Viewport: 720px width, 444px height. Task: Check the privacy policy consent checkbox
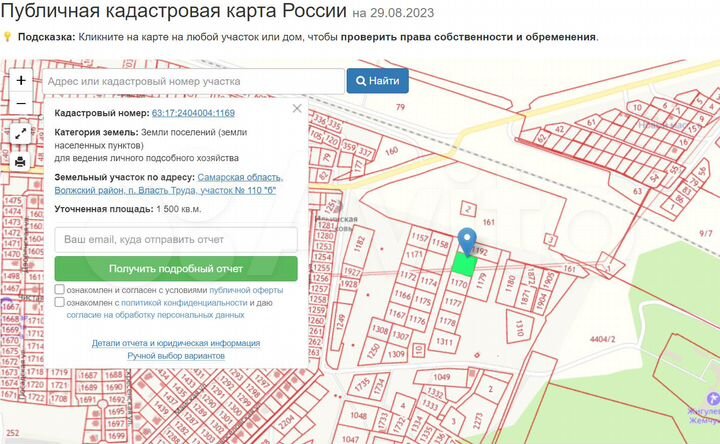59,302
